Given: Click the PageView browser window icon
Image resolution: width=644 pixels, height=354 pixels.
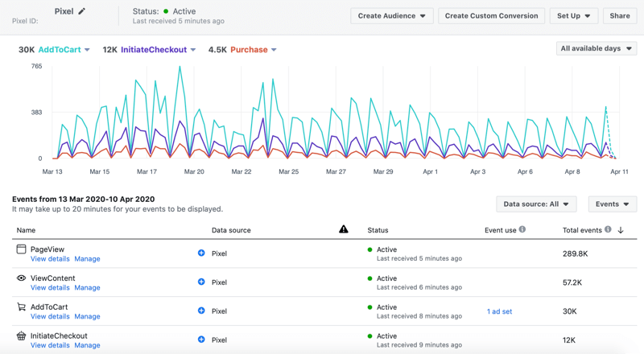Looking at the screenshot, I should coord(22,249).
